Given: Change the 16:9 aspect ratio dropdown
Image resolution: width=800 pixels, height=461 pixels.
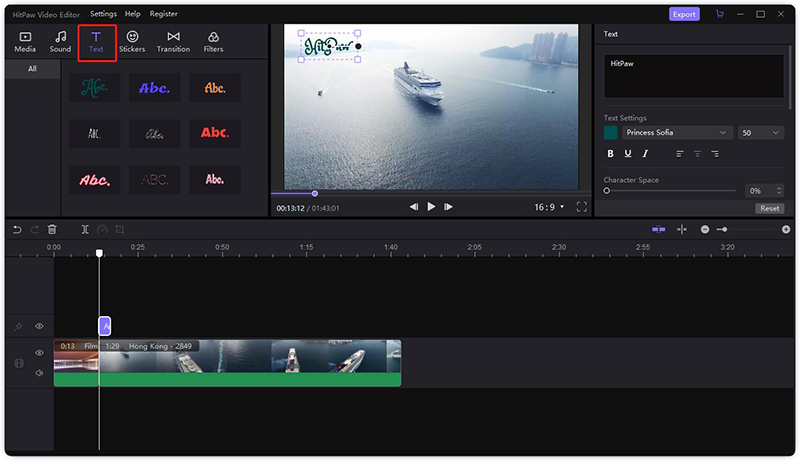Looking at the screenshot, I should click(549, 207).
